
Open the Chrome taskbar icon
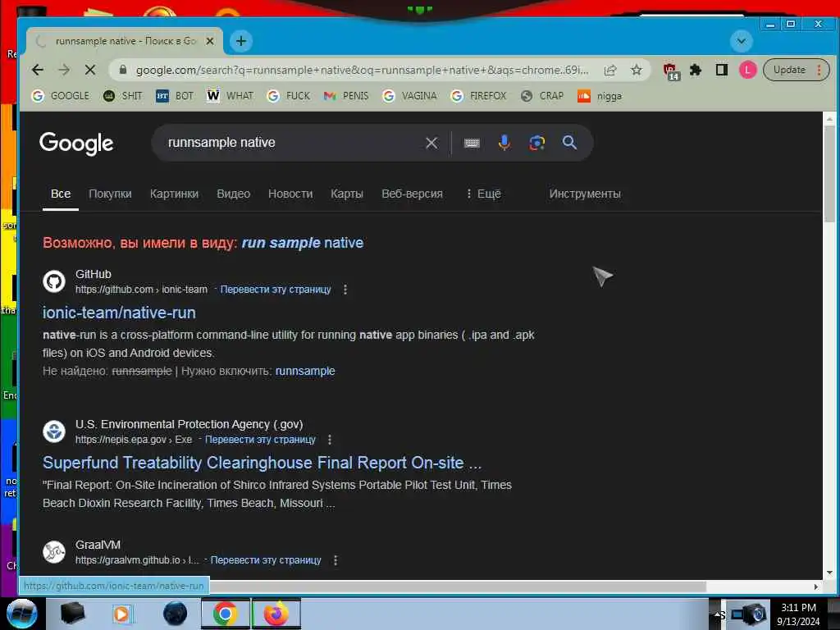(x=225, y=614)
